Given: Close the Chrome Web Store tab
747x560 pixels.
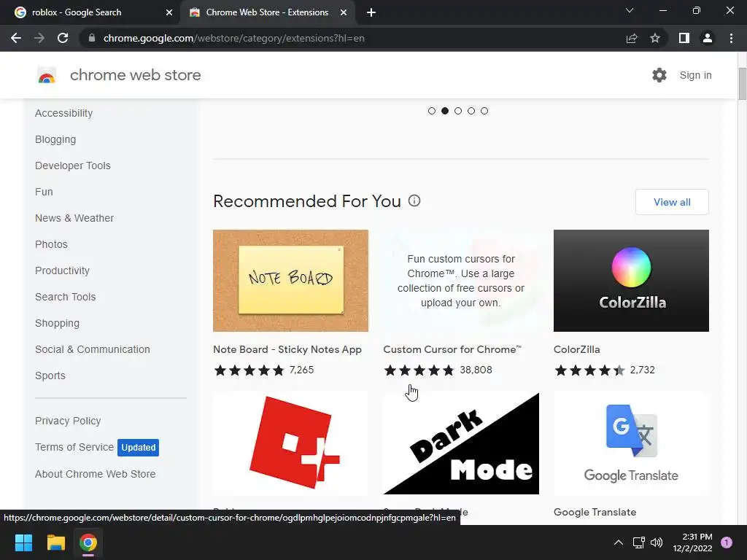Looking at the screenshot, I should [x=344, y=12].
